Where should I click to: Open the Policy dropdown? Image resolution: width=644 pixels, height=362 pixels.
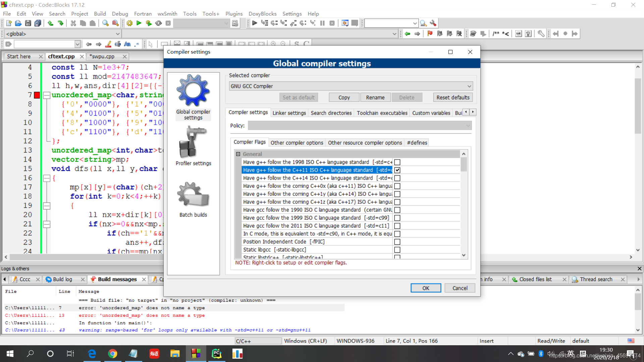click(360, 126)
